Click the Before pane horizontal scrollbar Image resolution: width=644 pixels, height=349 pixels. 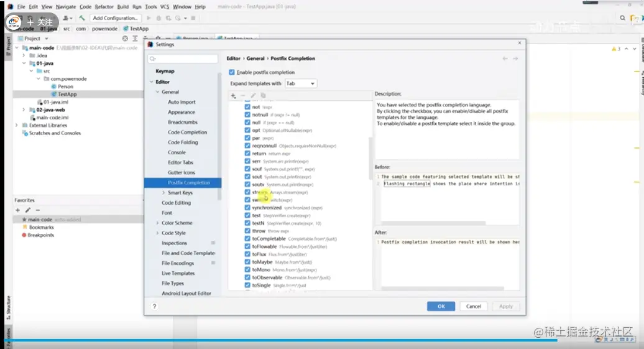(x=433, y=223)
